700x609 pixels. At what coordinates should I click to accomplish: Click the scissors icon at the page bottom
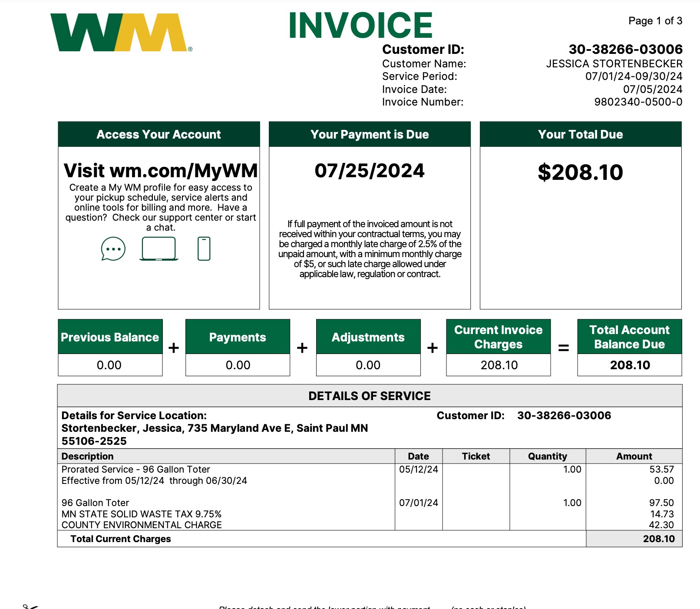click(30, 606)
